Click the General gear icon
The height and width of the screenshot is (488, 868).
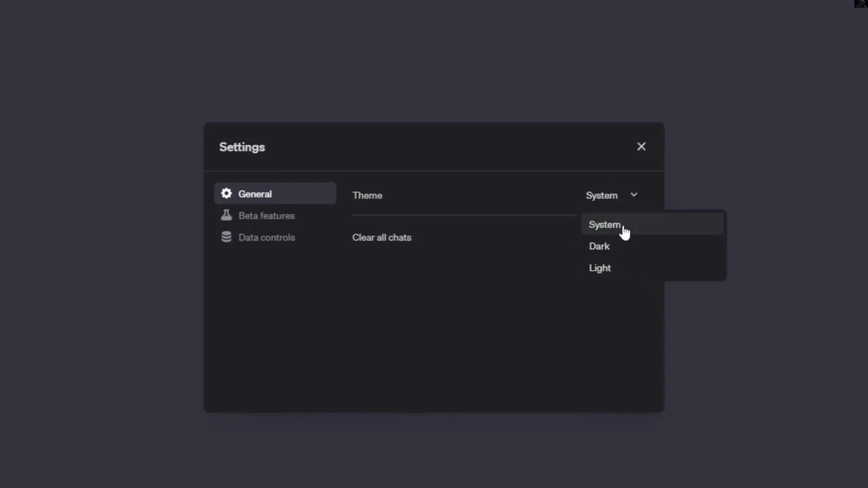[x=226, y=194]
